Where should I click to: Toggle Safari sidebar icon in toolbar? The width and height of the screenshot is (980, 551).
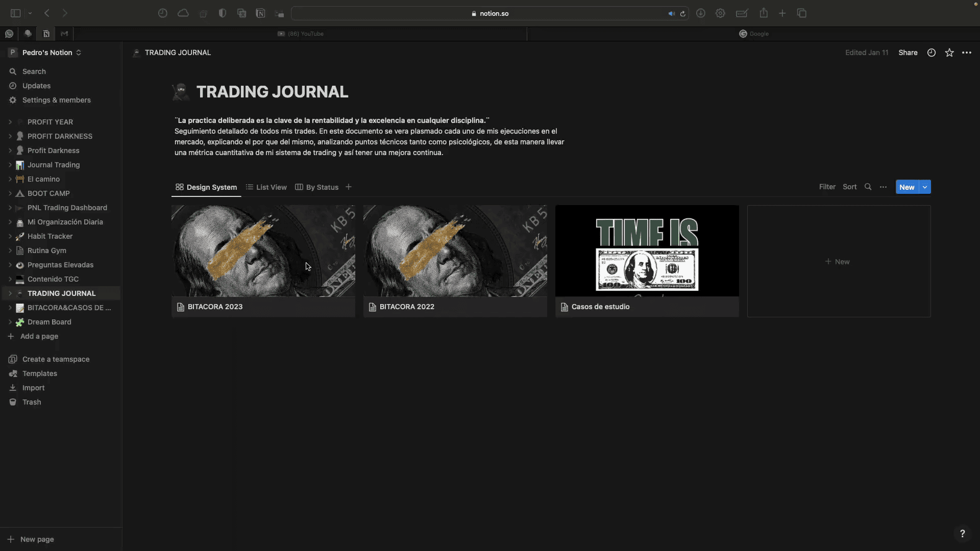[x=15, y=13]
